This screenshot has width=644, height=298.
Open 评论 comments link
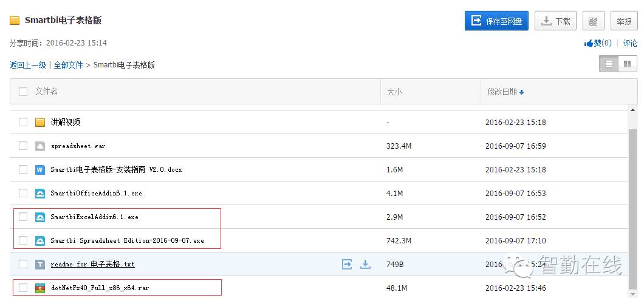[630, 43]
